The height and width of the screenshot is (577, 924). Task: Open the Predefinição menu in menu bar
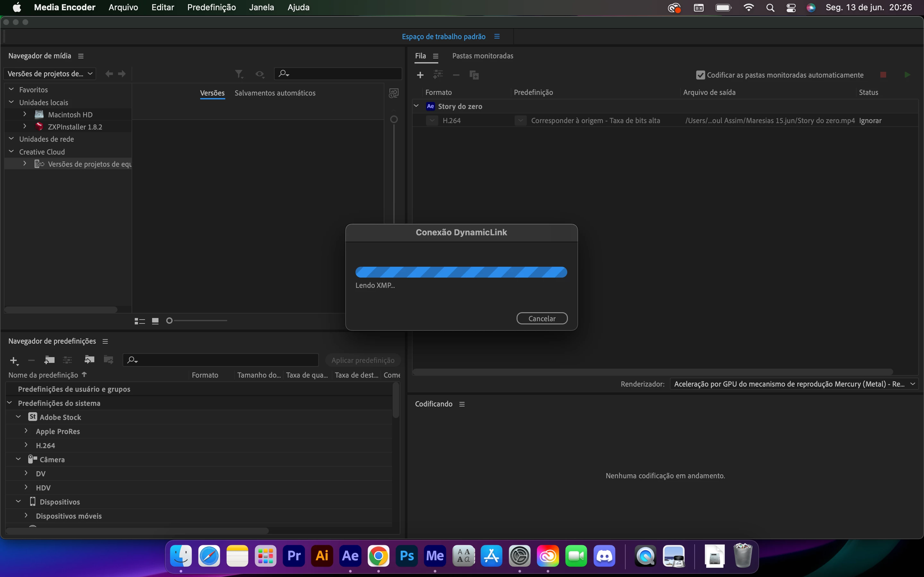211,7
